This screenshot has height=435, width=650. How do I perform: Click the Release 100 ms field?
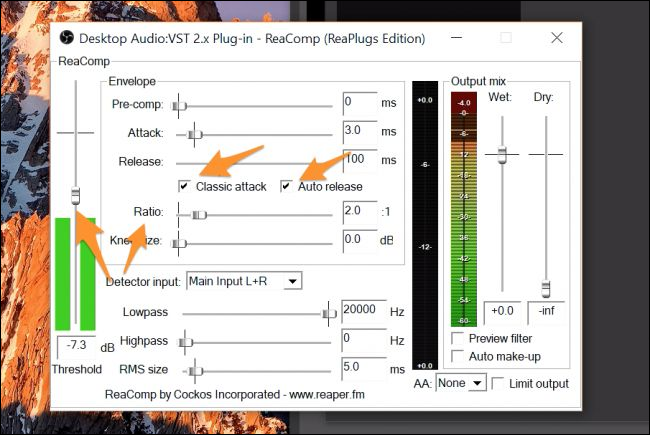pos(360,160)
